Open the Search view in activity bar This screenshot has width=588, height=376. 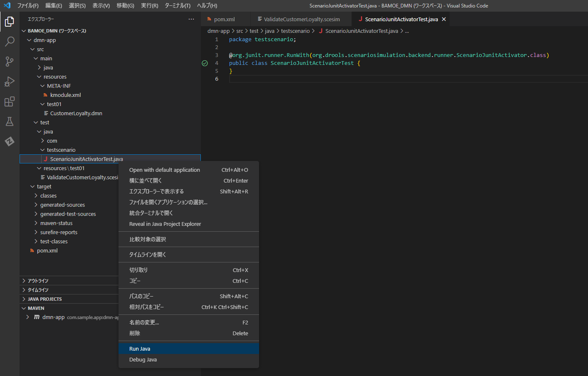coord(10,41)
